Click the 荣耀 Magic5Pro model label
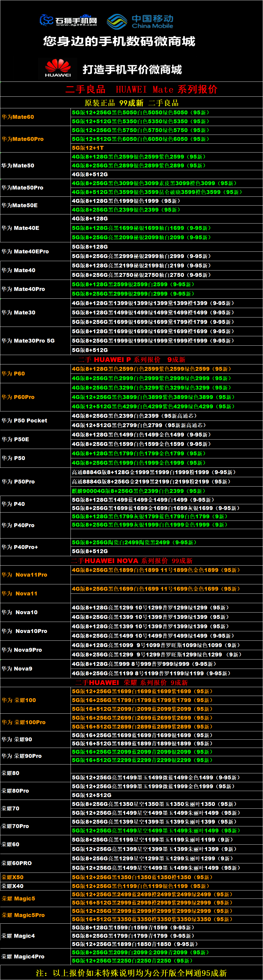This screenshot has width=263, height=980. pos(23,915)
